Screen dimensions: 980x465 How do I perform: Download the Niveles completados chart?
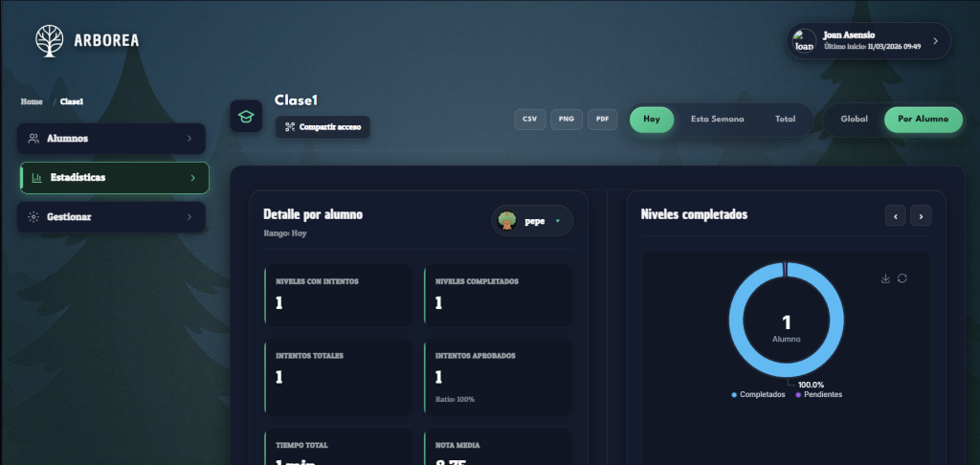[885, 278]
